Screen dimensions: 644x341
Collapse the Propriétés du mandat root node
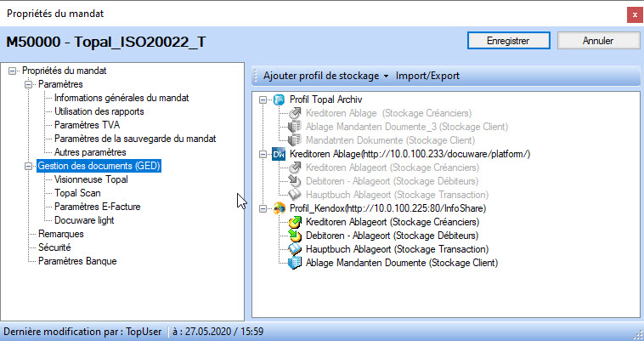tap(12, 71)
